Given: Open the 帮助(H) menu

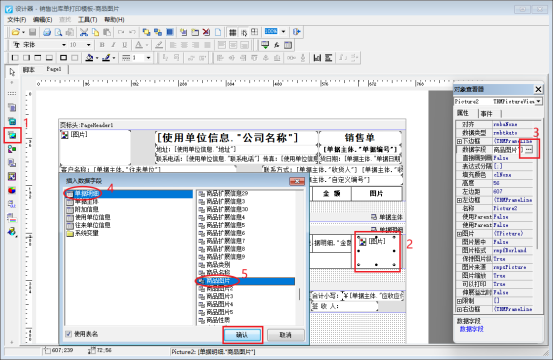Looking at the screenshot, I should (114, 20).
